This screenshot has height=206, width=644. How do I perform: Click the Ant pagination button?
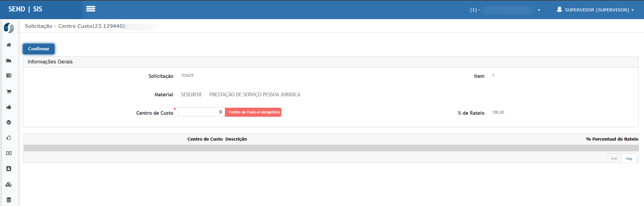(x=614, y=158)
